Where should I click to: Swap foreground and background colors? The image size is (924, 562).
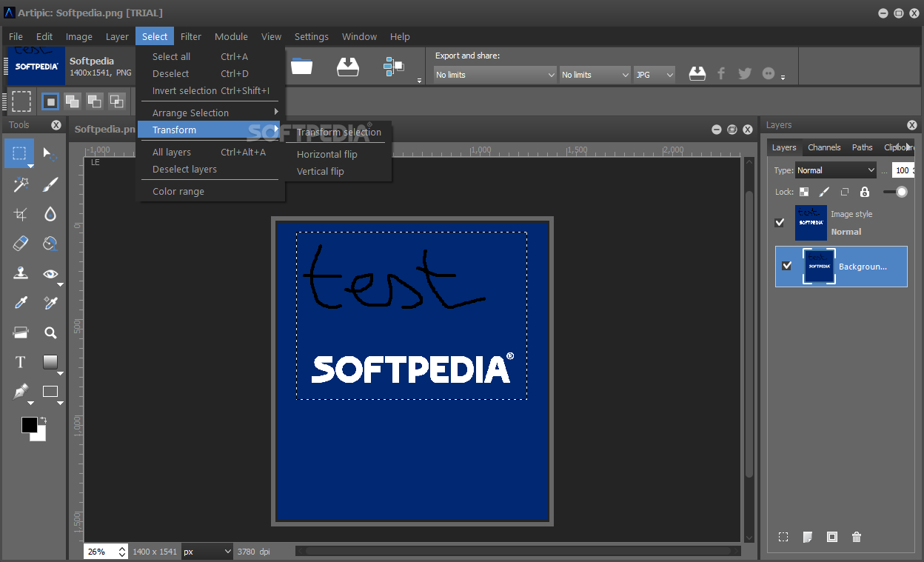42,421
